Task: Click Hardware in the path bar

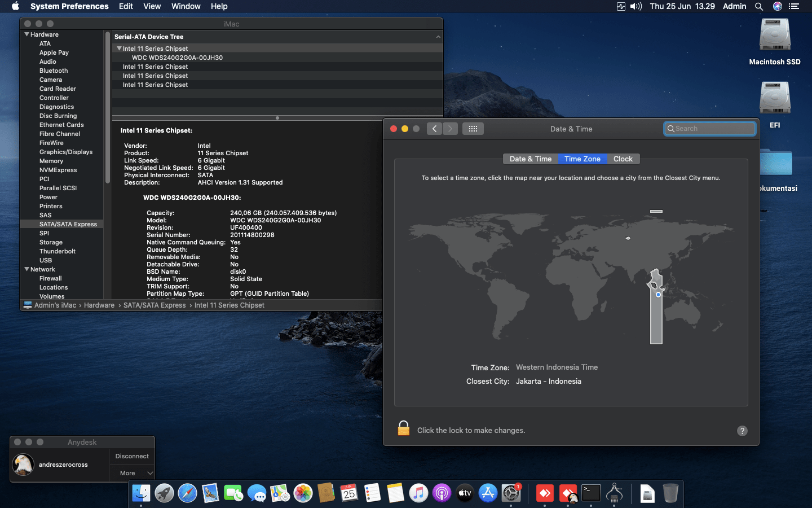Action: 99,305
